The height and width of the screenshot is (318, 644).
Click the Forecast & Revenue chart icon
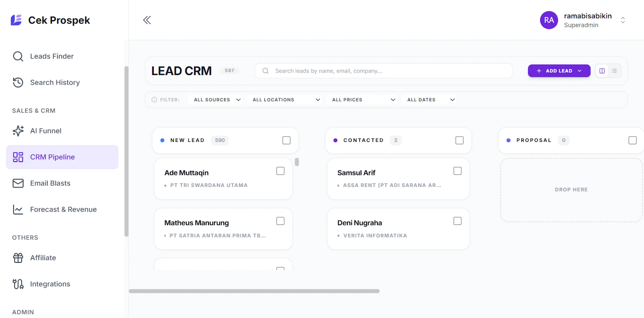click(x=18, y=209)
